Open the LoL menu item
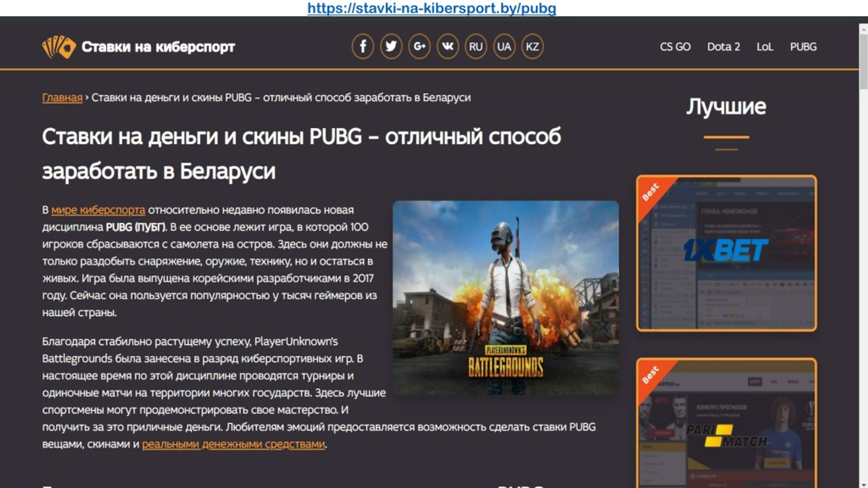Image resolution: width=868 pixels, height=488 pixels. pos(765,47)
